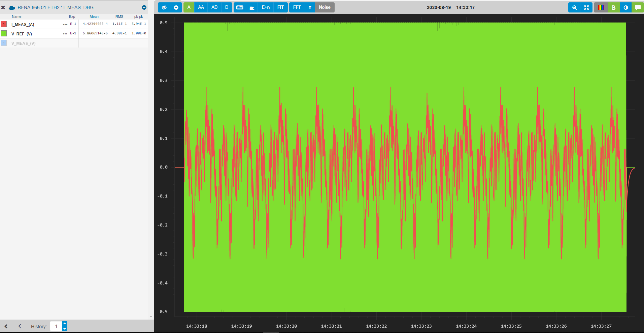This screenshot has height=333, width=644.
Task: Click the History number input field
Action: click(56, 326)
